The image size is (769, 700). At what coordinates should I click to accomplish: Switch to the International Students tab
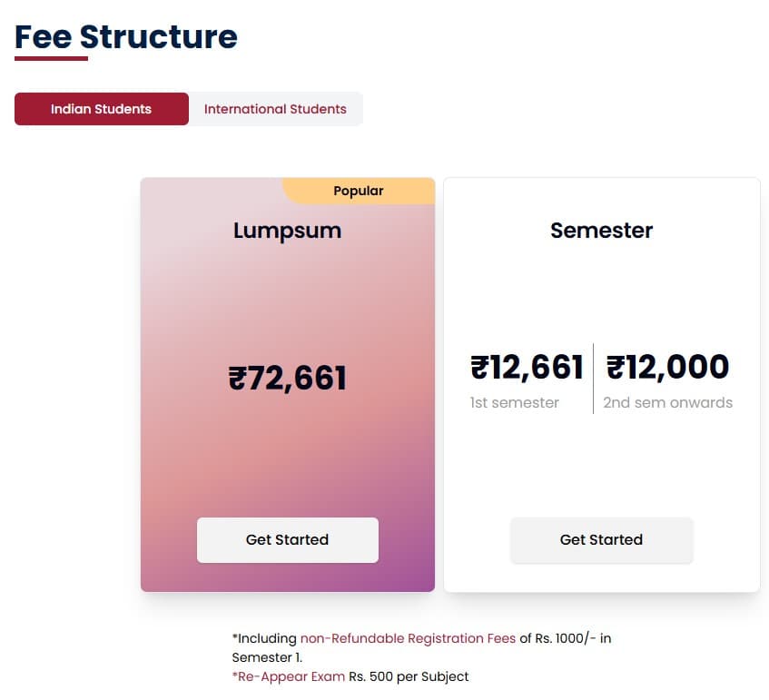click(x=276, y=108)
